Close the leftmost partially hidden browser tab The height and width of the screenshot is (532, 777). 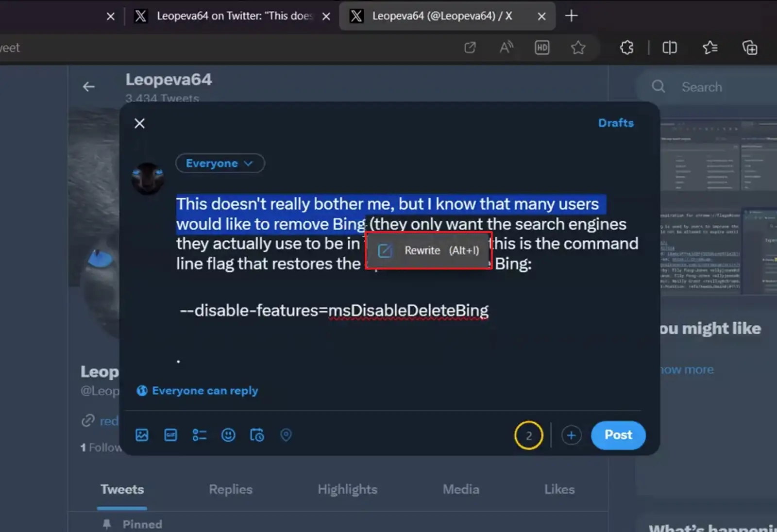tap(111, 17)
